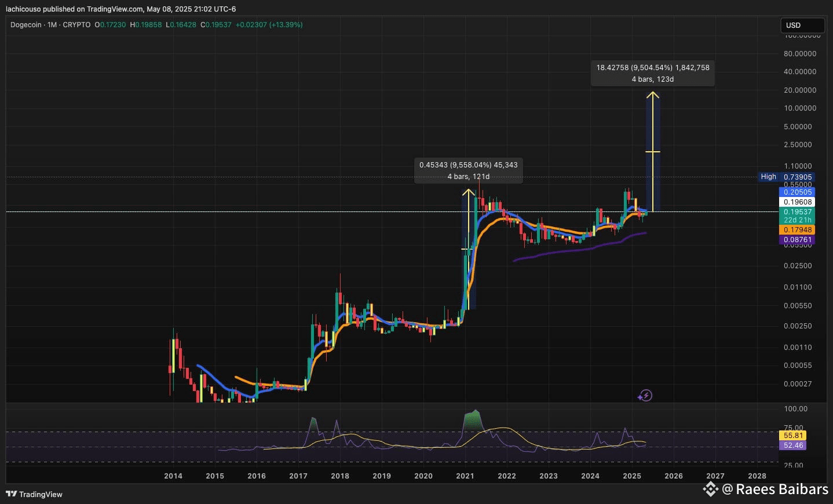The image size is (833, 504).
Task: Click the publisher line 'lachicouso published on TradingView.com'
Action: pyautogui.click(x=74, y=9)
